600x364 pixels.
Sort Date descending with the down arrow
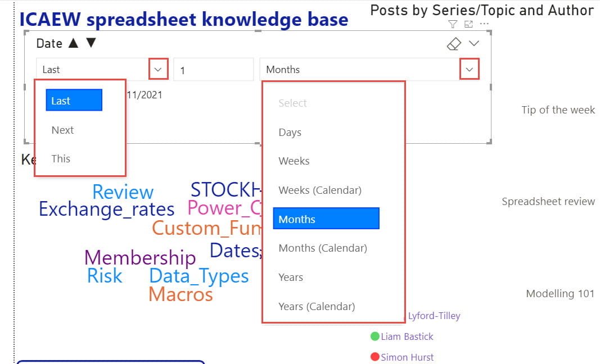tap(91, 43)
